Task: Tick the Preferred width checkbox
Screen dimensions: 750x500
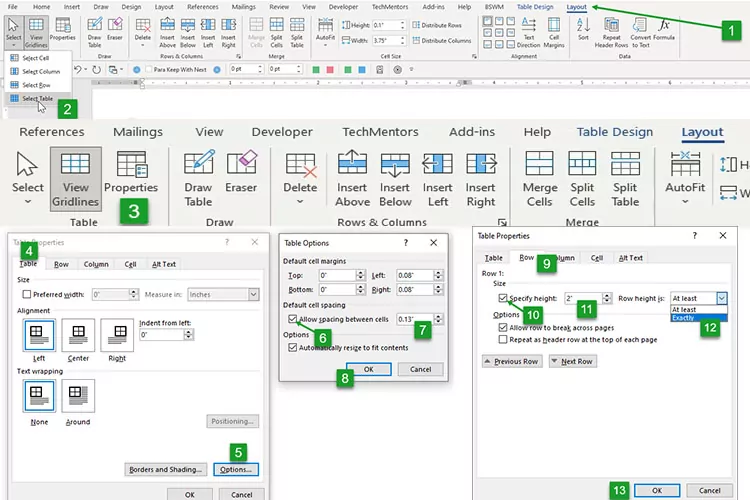Action: pos(27,294)
